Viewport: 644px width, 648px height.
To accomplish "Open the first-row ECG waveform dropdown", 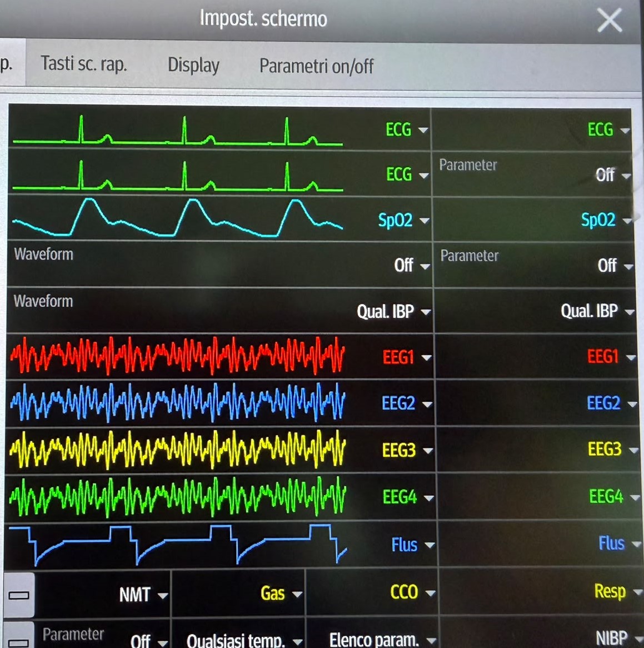I will point(407,129).
